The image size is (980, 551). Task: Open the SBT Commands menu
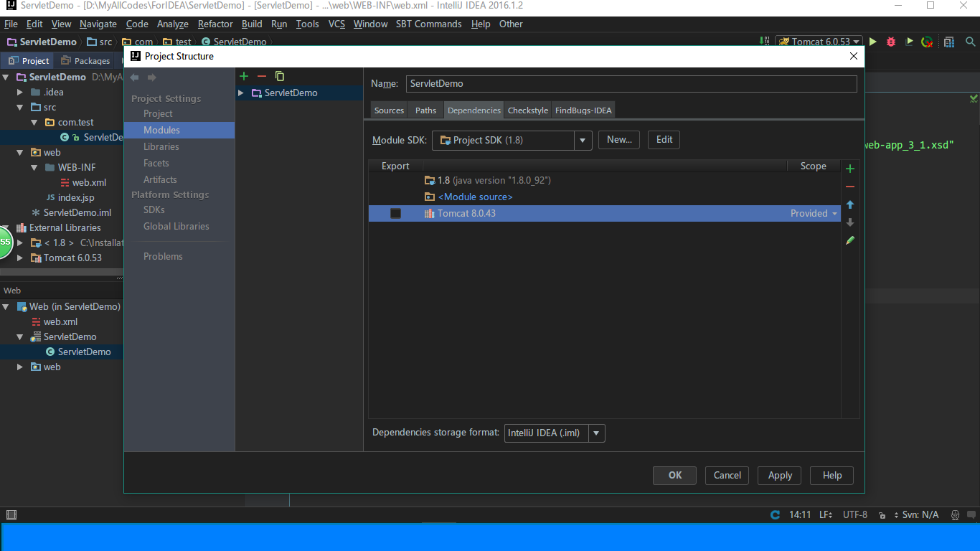(428, 24)
